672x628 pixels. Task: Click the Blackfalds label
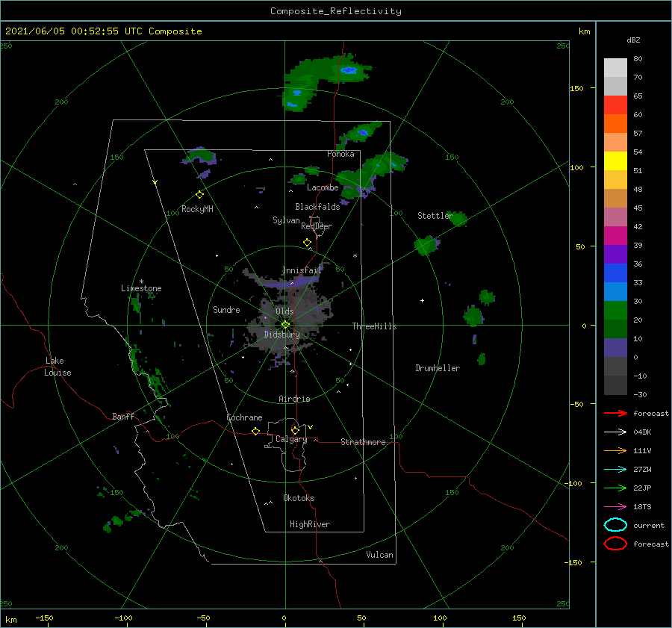317,207
